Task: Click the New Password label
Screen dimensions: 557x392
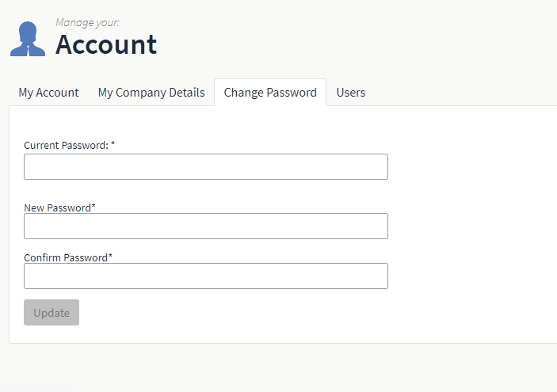Action: (x=57, y=207)
